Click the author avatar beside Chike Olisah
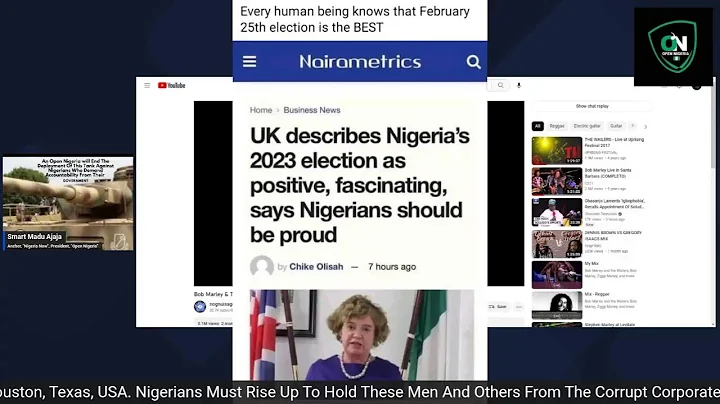The width and height of the screenshot is (720, 404). [262, 267]
